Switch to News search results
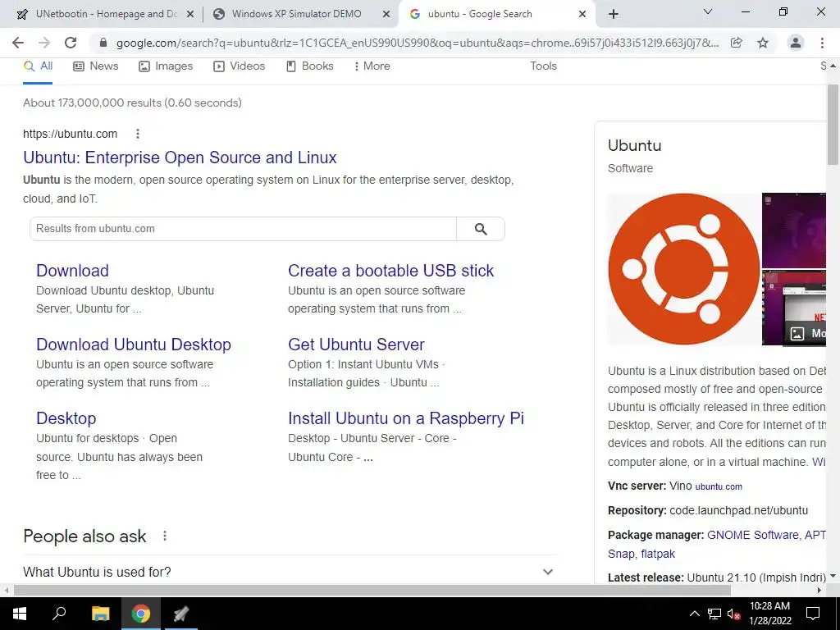This screenshot has height=630, width=840. (96, 66)
